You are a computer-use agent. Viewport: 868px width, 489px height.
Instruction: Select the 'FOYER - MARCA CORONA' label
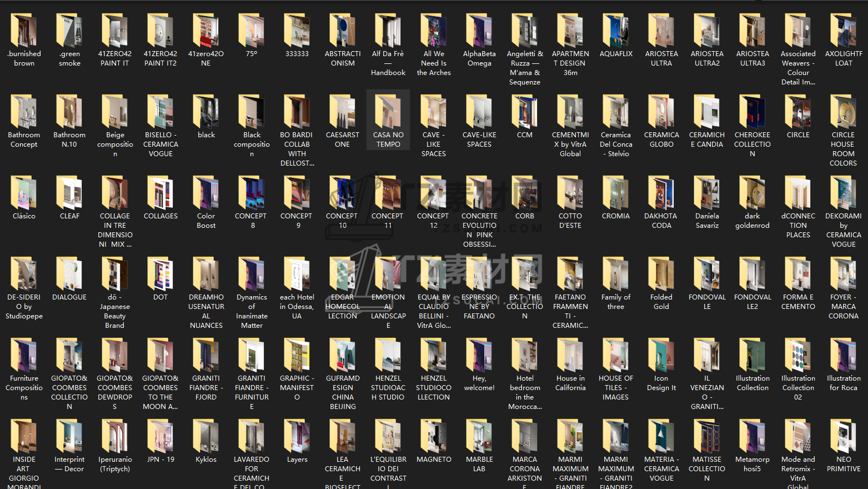[844, 307]
